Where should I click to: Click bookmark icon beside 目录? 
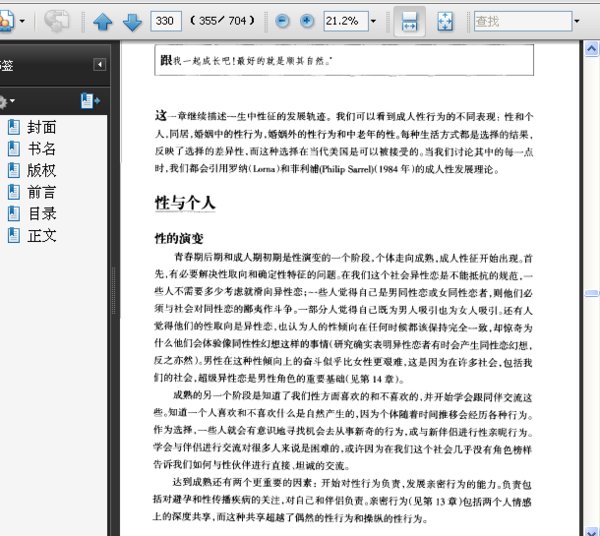(x=14, y=213)
